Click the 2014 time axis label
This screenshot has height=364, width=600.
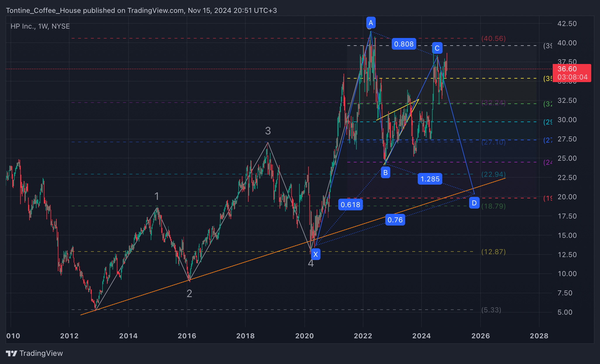128,336
